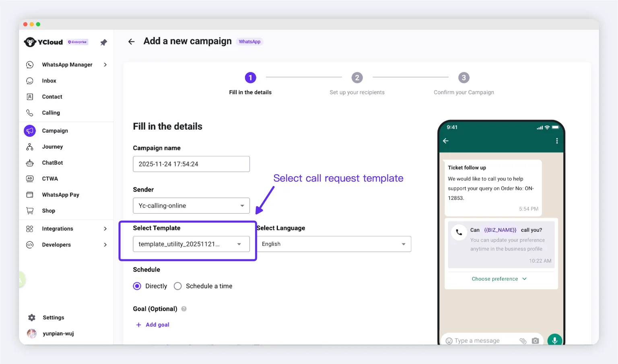Click the ChatBot robot icon
This screenshot has width=618, height=364.
coord(30,163)
